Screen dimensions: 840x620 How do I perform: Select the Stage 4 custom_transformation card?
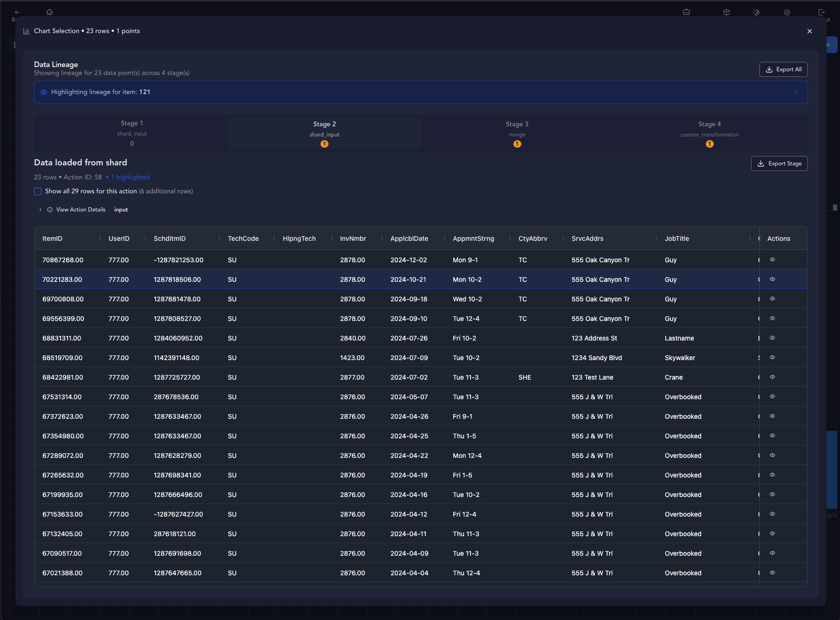[709, 134]
